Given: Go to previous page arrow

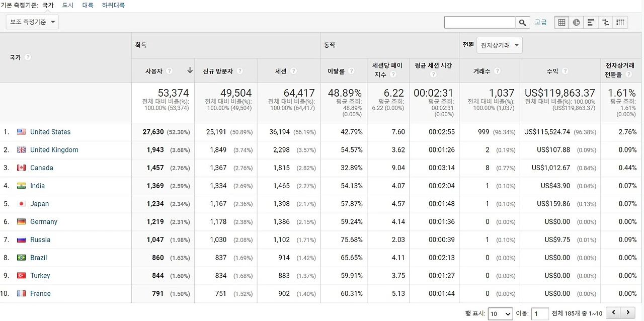Looking at the screenshot, I should [613, 313].
